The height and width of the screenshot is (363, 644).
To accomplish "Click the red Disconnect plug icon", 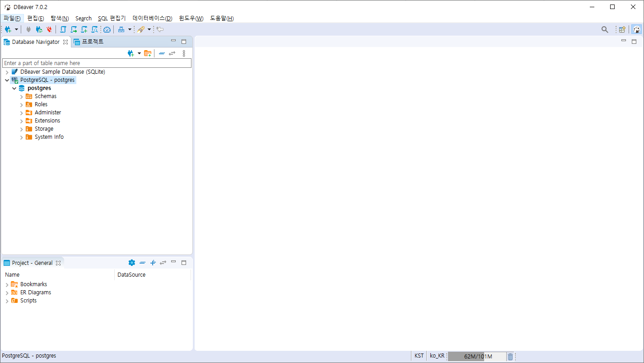I will (x=49, y=29).
